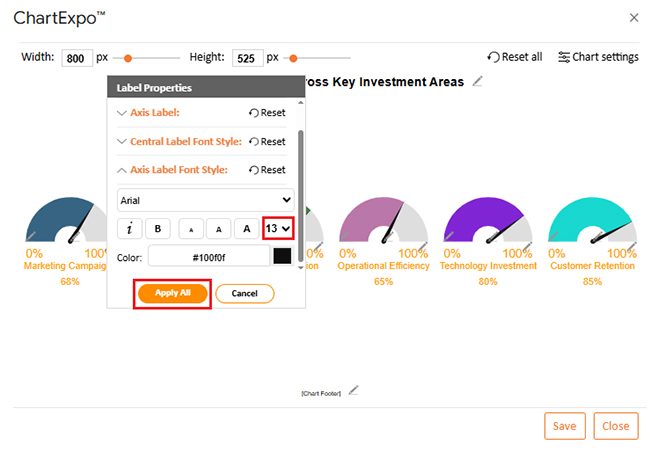The image size is (650, 459).
Task: Click the Width input field
Action: [x=77, y=58]
